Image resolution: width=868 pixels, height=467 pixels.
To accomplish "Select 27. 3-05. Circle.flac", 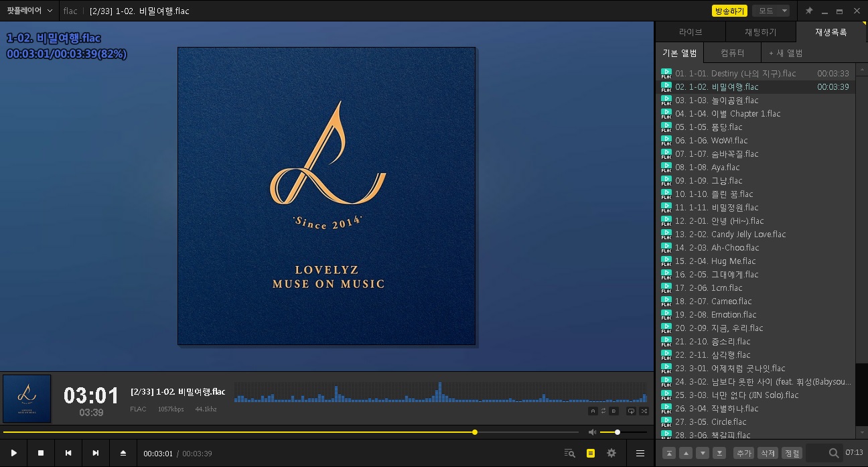I will pyautogui.click(x=755, y=422).
